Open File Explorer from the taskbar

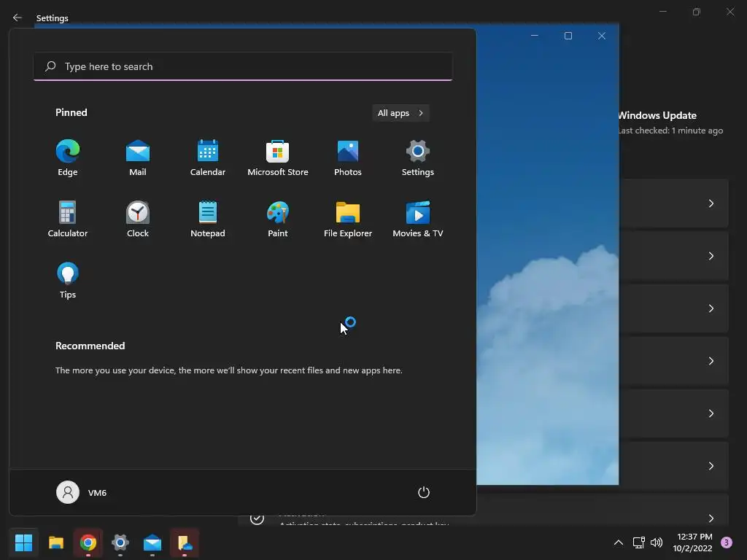[56, 542]
